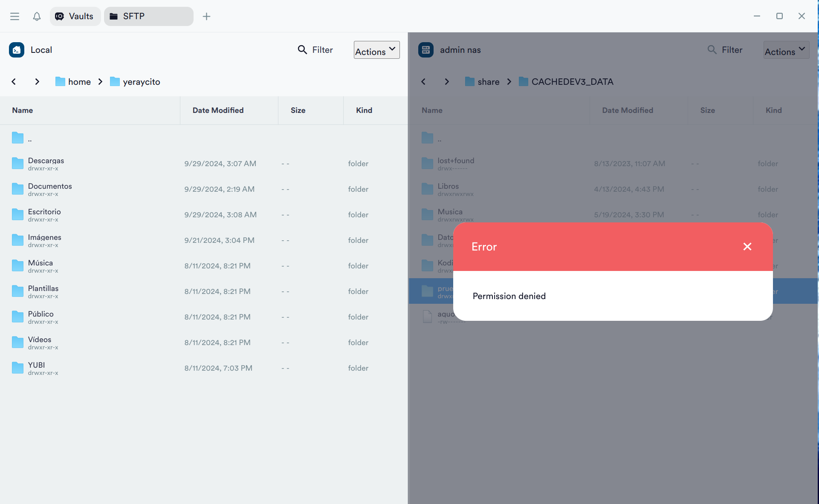The width and height of the screenshot is (819, 504).
Task: Open parent directory '..' in Local pane
Action: (x=29, y=138)
